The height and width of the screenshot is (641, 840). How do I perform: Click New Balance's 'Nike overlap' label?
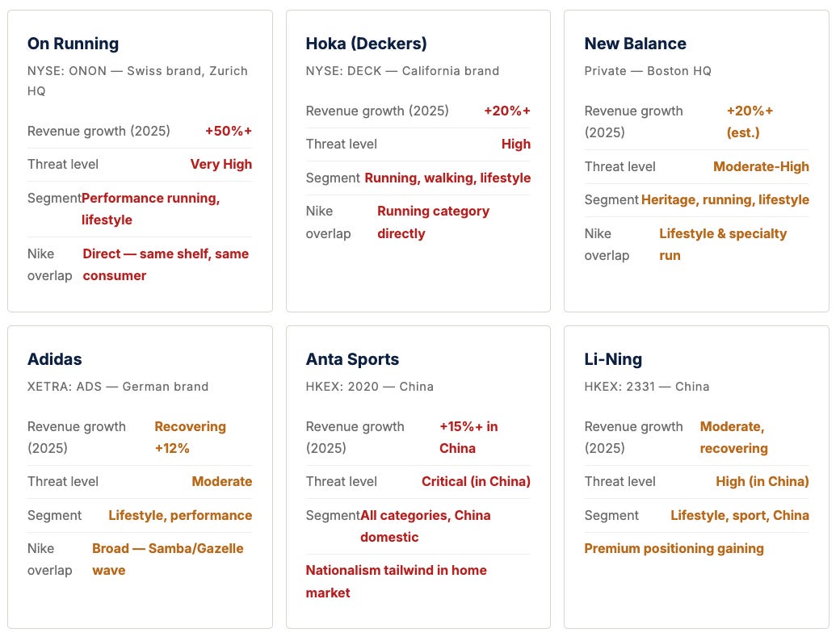click(x=607, y=244)
